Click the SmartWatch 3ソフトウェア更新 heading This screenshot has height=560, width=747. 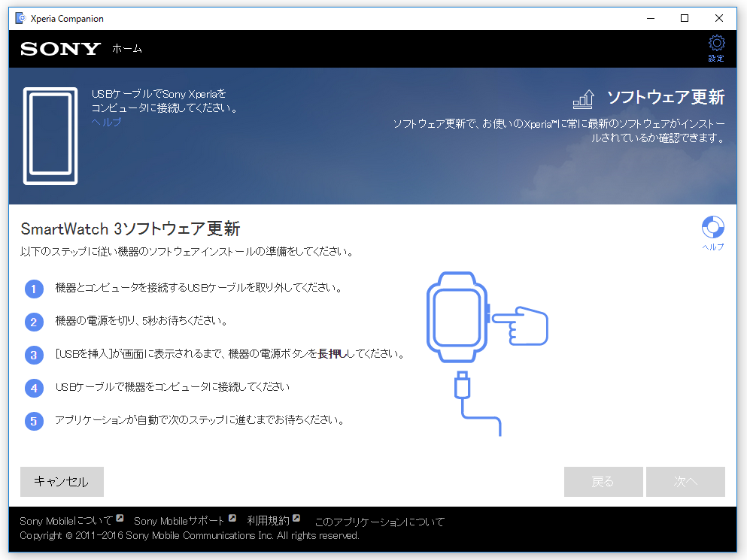point(131,229)
